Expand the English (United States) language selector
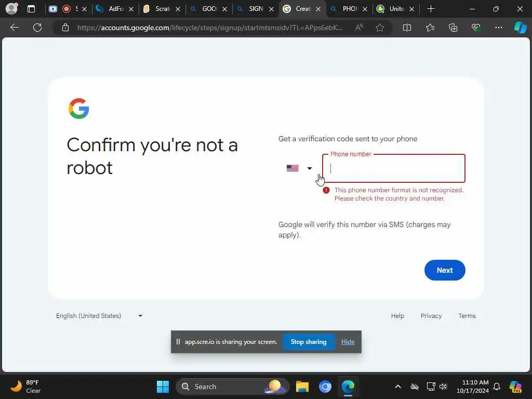 click(x=99, y=316)
